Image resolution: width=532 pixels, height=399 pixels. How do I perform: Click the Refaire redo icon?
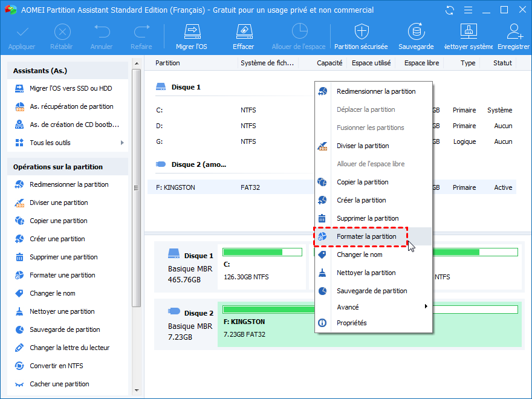[x=141, y=31]
